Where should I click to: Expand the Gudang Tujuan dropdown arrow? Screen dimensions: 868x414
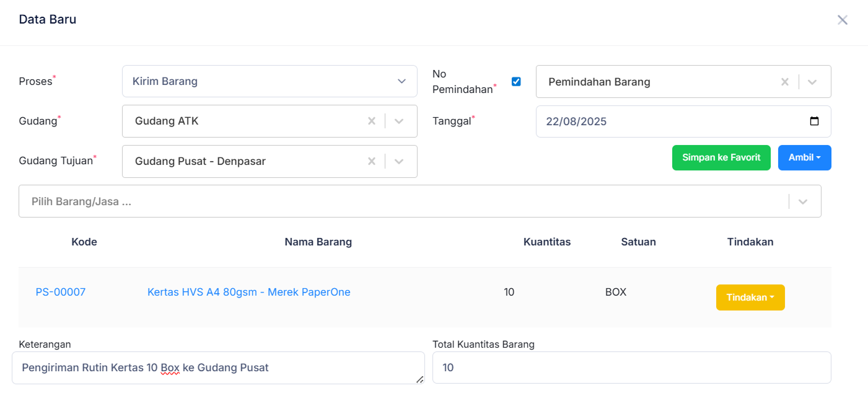click(x=400, y=161)
